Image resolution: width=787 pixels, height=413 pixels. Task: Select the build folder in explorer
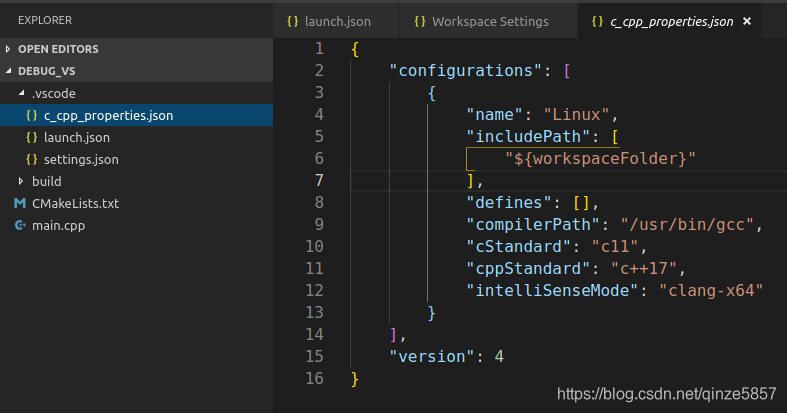pos(137,181)
